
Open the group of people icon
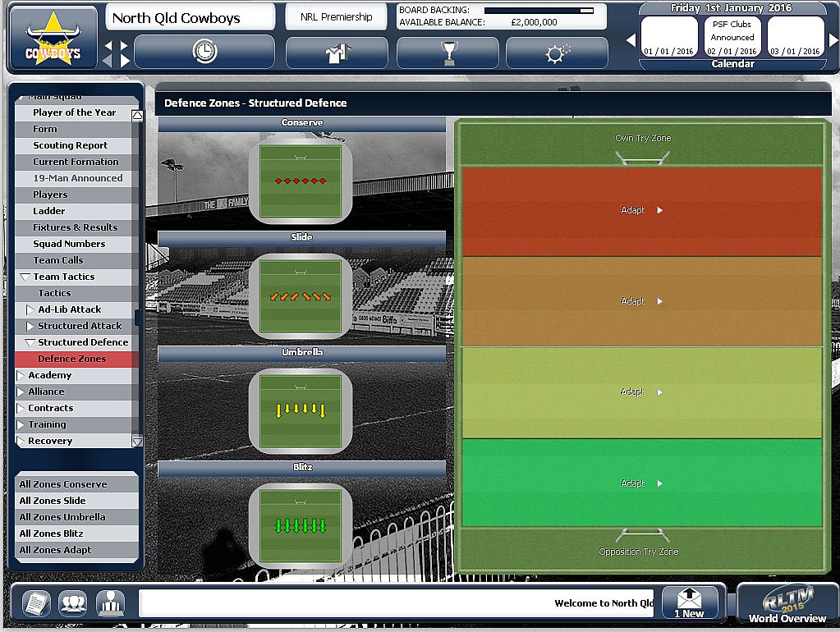tap(73, 603)
